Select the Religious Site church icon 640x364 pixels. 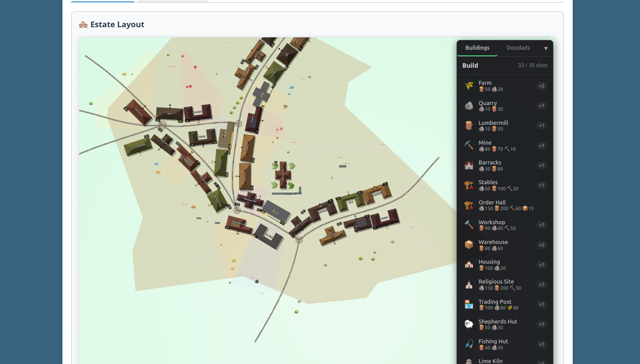tap(469, 284)
